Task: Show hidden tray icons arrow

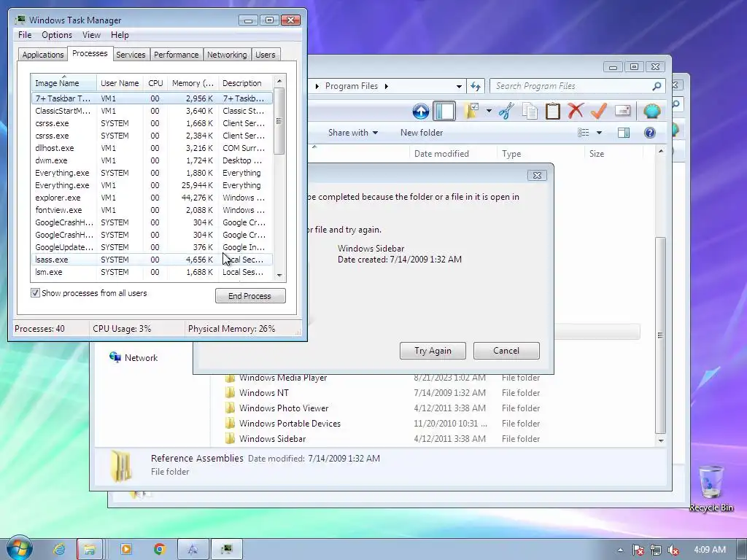Action: click(x=620, y=550)
